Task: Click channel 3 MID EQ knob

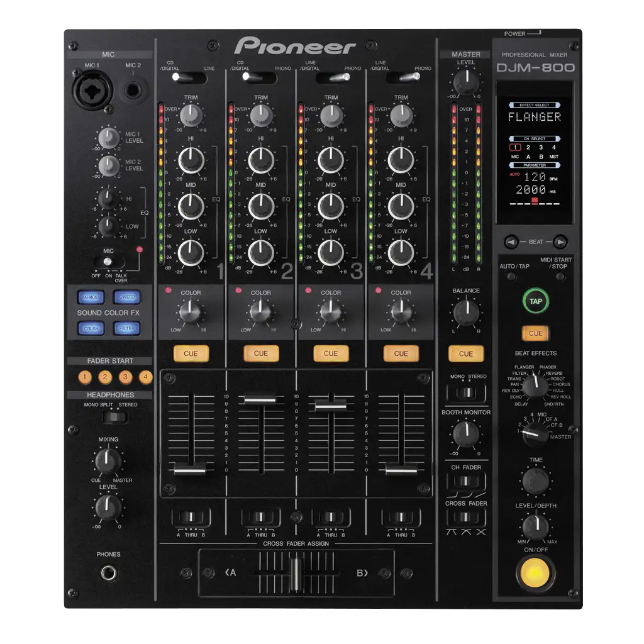Action: click(x=331, y=206)
